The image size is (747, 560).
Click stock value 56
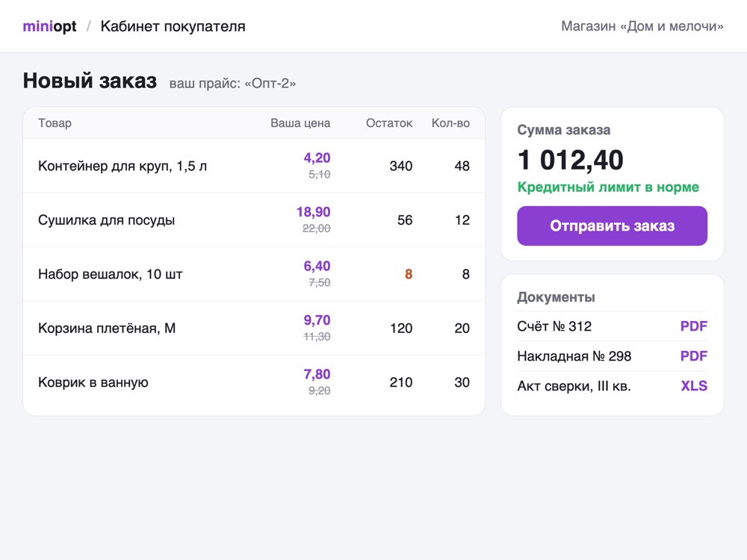point(405,220)
